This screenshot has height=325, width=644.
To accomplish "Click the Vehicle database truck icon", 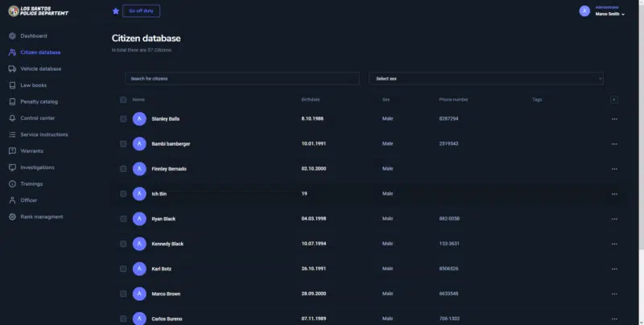I will pyautogui.click(x=12, y=69).
